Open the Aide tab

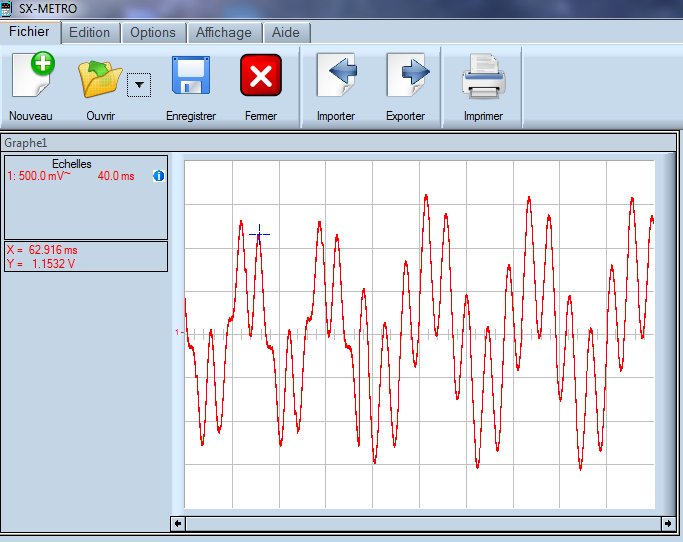point(286,33)
